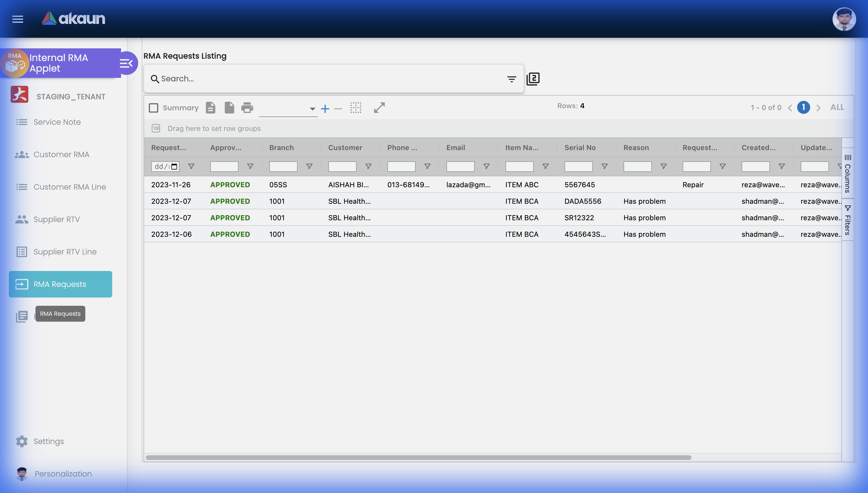Switch to the RMA Requests sidebar item

pyautogui.click(x=60, y=284)
